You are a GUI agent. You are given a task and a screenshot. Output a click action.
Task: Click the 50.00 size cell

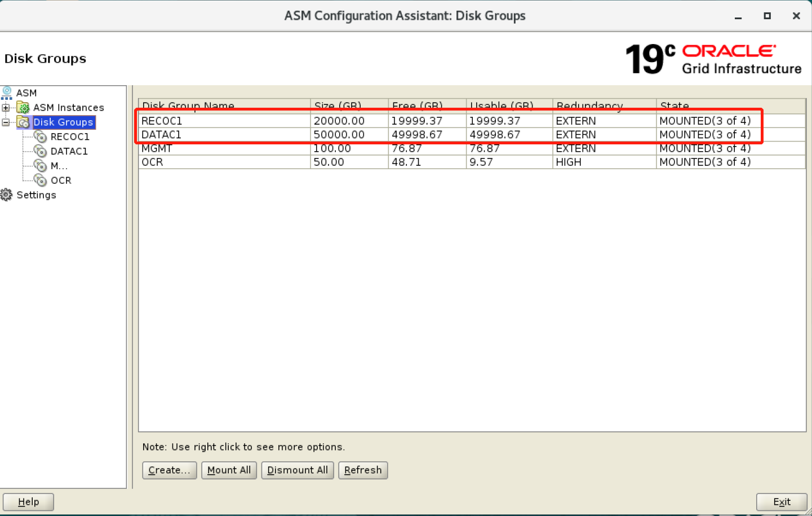(349, 162)
